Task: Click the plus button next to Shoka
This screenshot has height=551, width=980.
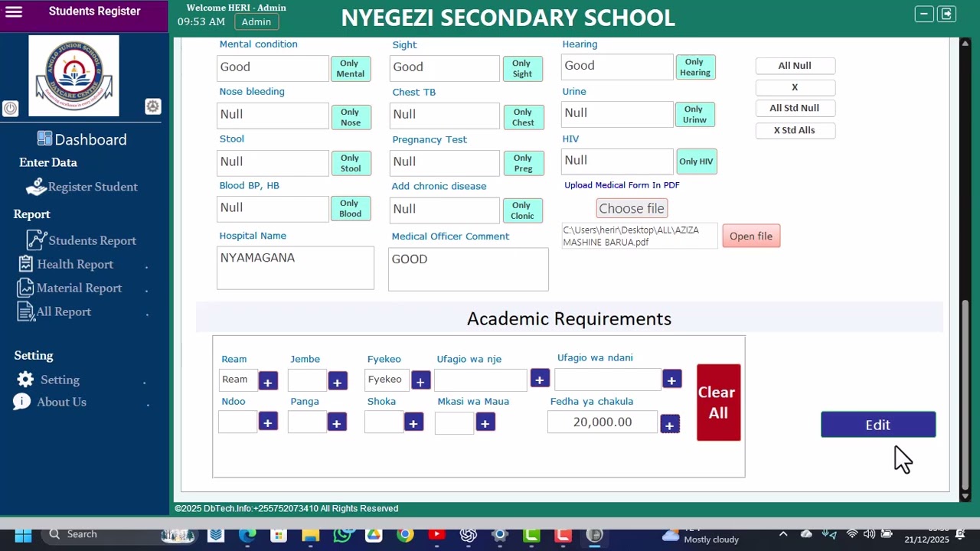Action: [x=413, y=422]
